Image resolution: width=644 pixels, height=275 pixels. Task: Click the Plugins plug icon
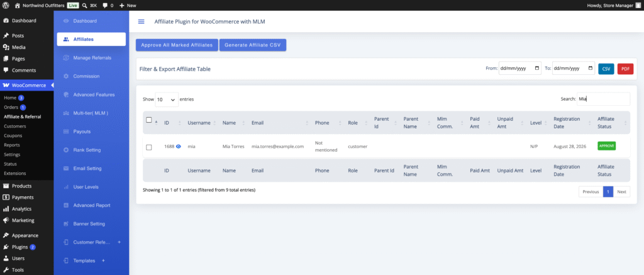coord(6,247)
